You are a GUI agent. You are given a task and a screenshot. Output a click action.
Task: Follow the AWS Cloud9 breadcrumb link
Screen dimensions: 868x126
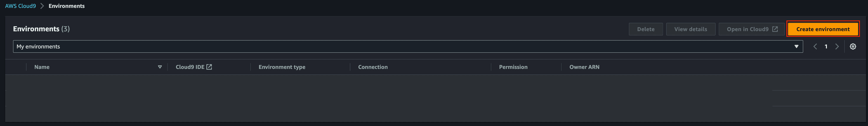pos(20,6)
